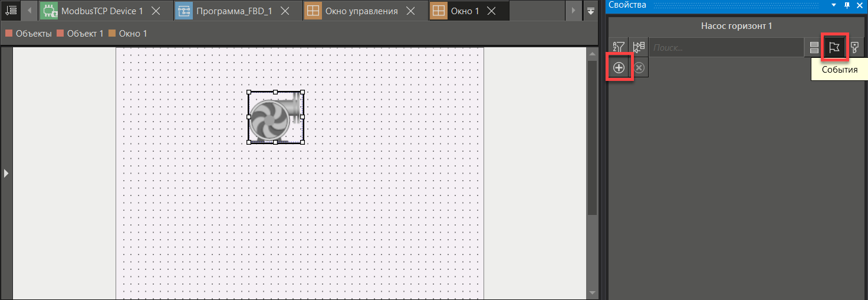This screenshot has width=868, height=300.
Task: Click the vertical scrollbar of the canvas
Action: coord(592,137)
